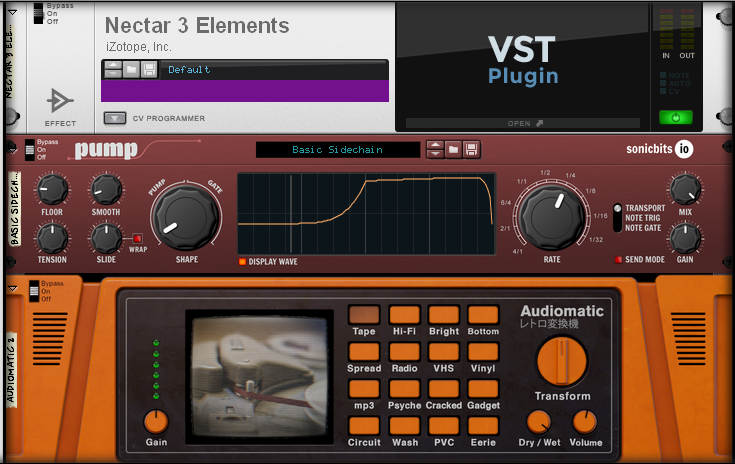The width and height of the screenshot is (735, 464).
Task: Select the Bright preset button
Action: pos(443,314)
